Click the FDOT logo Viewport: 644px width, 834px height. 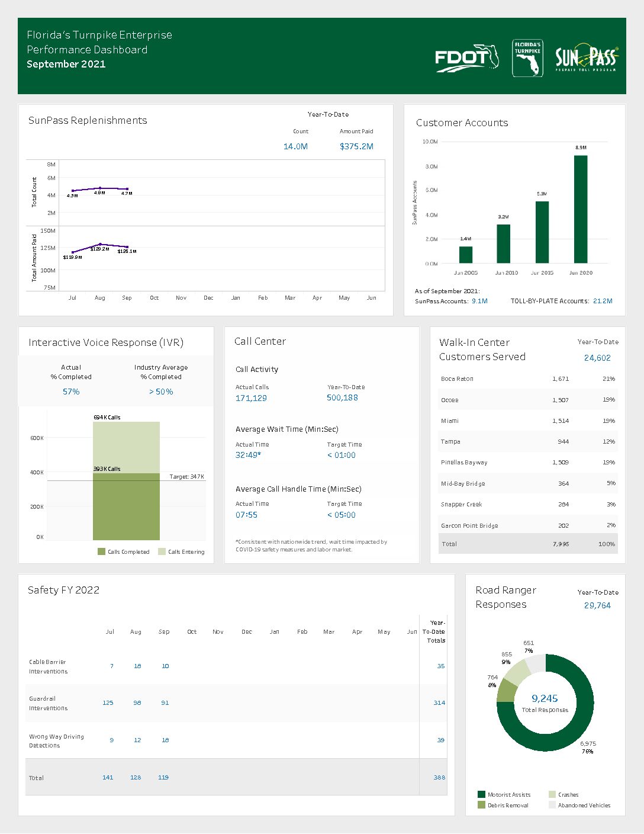[466, 58]
